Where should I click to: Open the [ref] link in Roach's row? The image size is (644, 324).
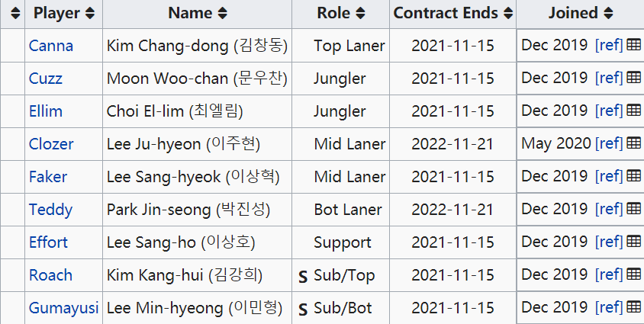pos(609,274)
